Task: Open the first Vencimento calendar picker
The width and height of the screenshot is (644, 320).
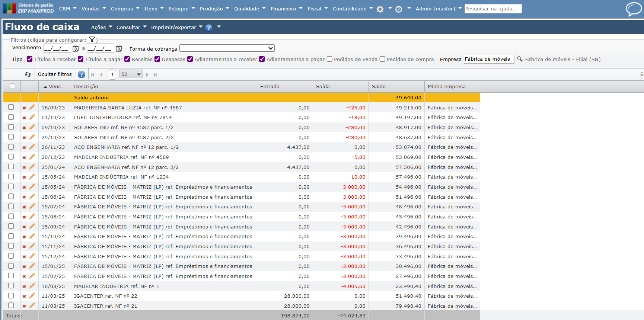Action: point(76,48)
